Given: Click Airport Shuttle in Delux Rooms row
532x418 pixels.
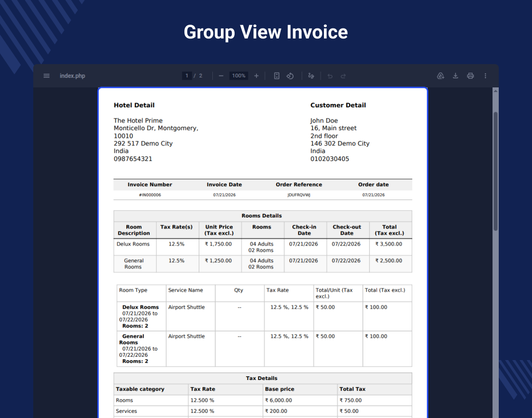Looking at the screenshot, I should click(187, 307).
